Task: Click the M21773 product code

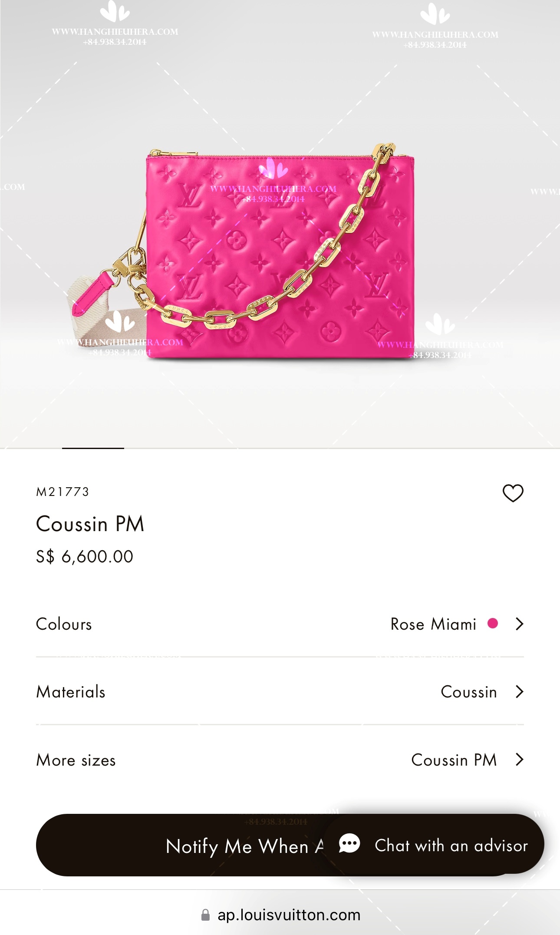Action: click(63, 492)
